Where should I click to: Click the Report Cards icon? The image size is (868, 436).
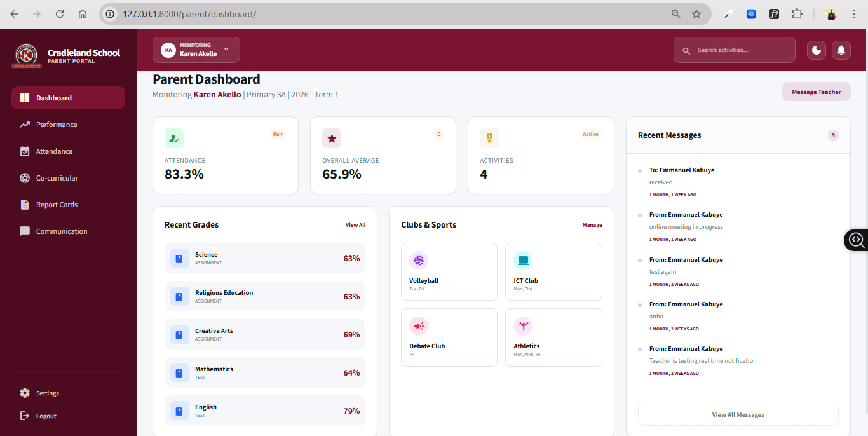click(x=24, y=204)
